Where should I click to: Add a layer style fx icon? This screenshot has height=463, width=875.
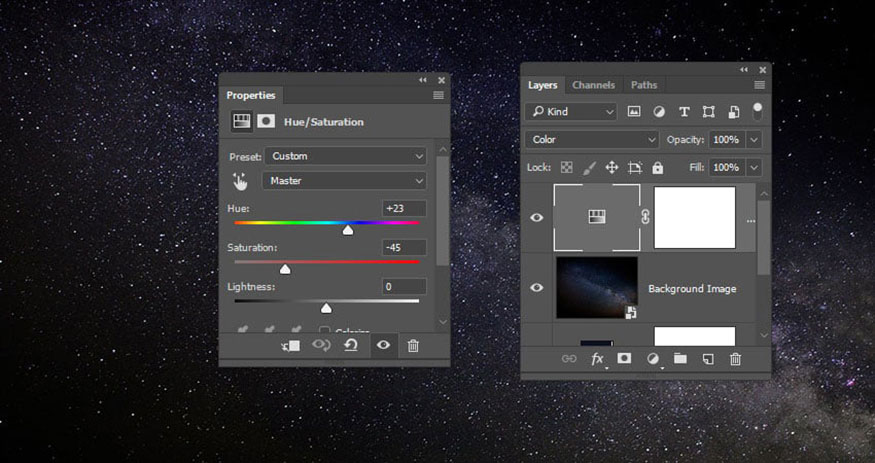pyautogui.click(x=597, y=359)
